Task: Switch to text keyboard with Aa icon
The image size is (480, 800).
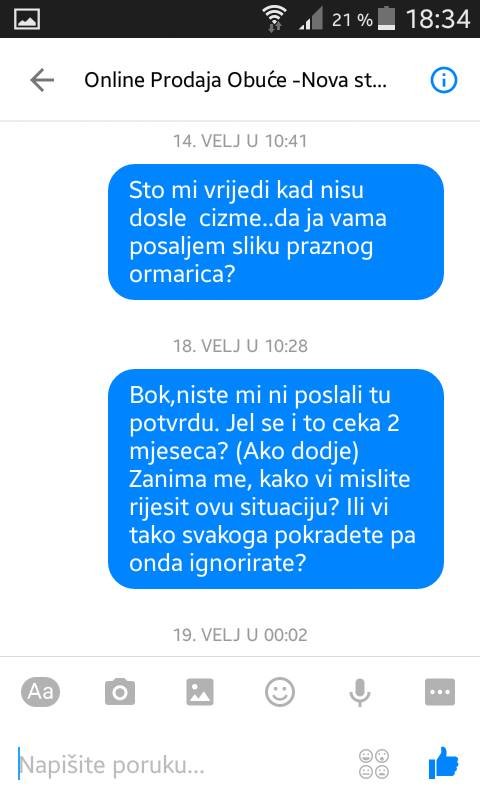Action: coord(40,692)
